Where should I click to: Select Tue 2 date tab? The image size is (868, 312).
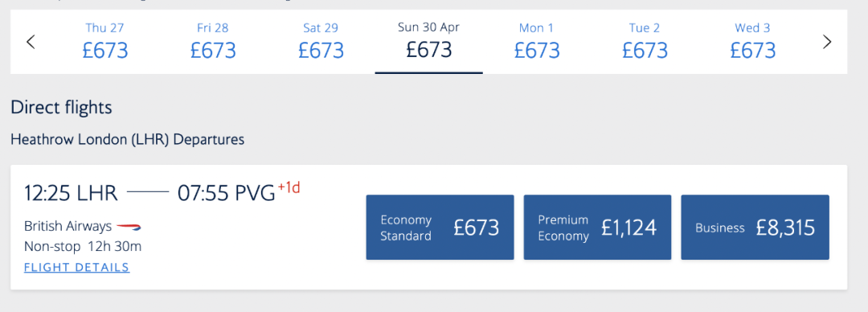coord(645,42)
